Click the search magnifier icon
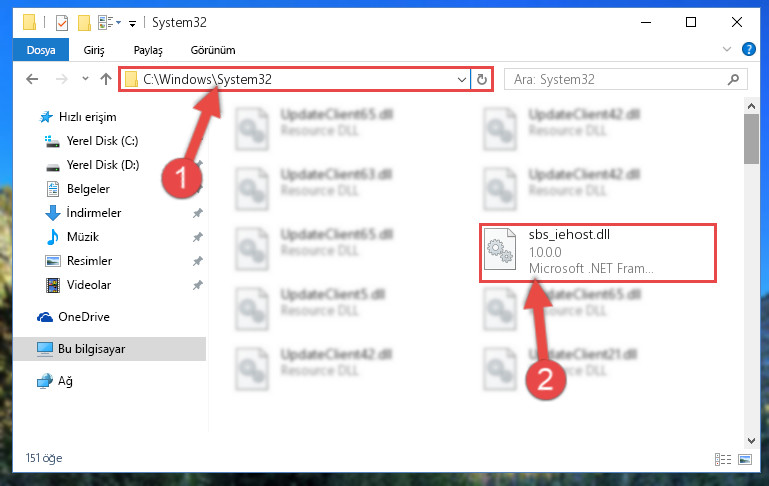The image size is (769, 486). tap(733, 79)
